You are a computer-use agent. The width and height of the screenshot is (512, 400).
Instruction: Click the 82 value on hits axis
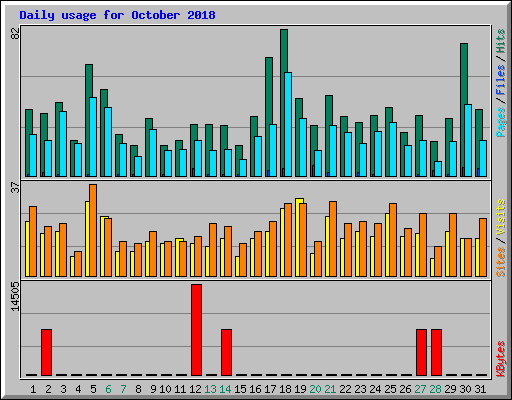coord(15,33)
